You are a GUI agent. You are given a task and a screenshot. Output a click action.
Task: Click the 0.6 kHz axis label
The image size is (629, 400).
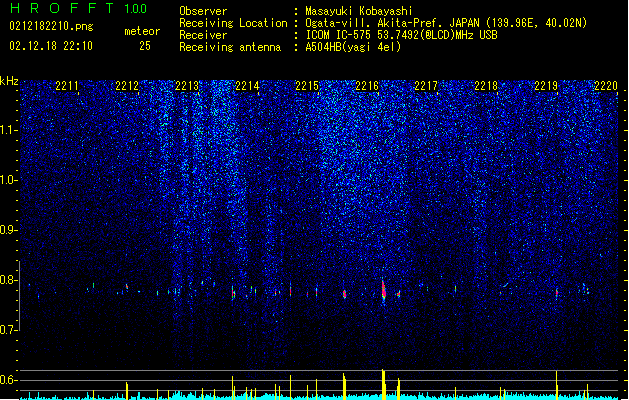point(9,380)
